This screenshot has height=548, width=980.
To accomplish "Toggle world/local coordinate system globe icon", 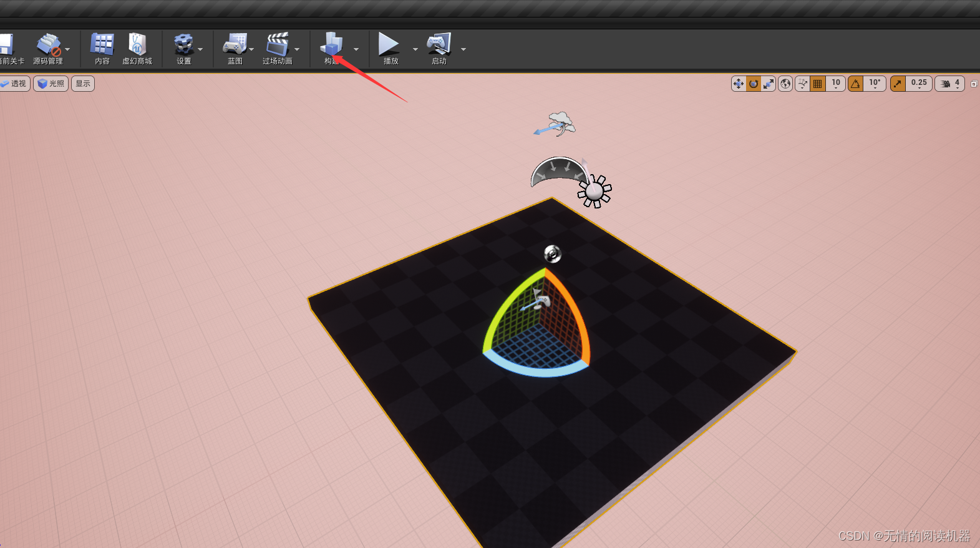I will 785,84.
